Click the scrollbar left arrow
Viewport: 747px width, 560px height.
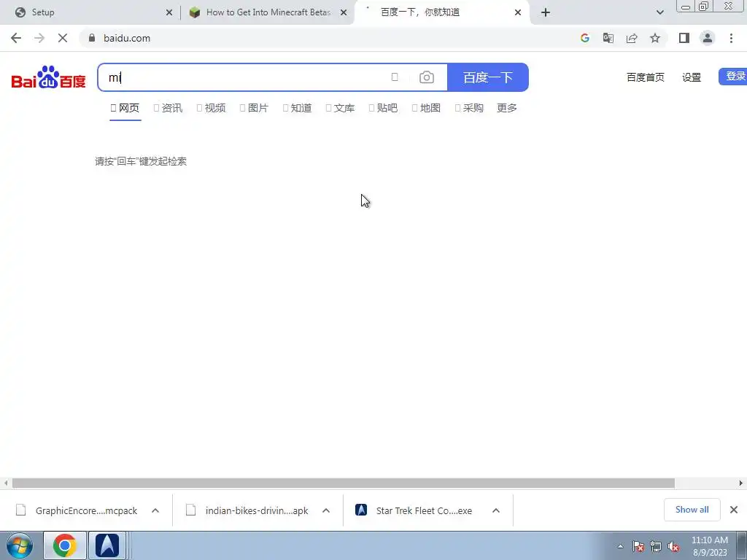pos(6,483)
